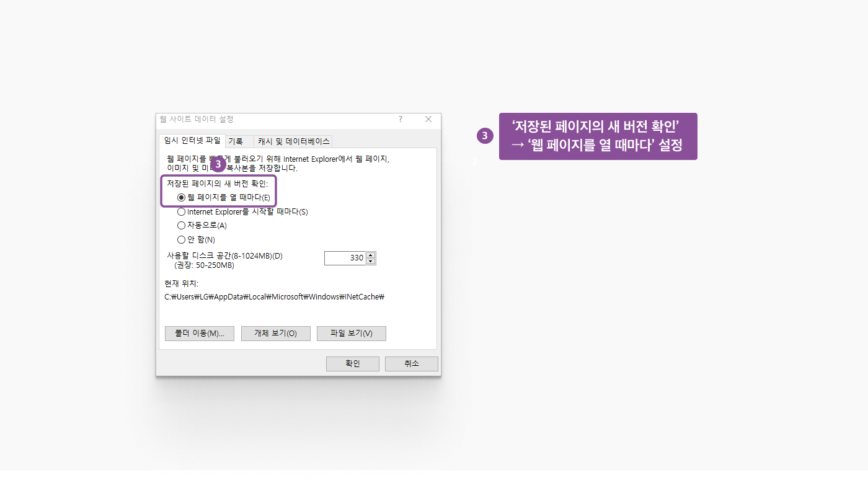
Task: Decrease disk space with the down spinner arrow
Action: (x=371, y=260)
